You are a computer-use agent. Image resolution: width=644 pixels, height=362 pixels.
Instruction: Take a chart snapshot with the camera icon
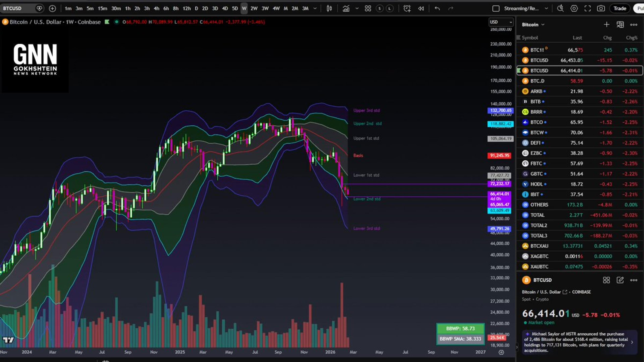601,8
